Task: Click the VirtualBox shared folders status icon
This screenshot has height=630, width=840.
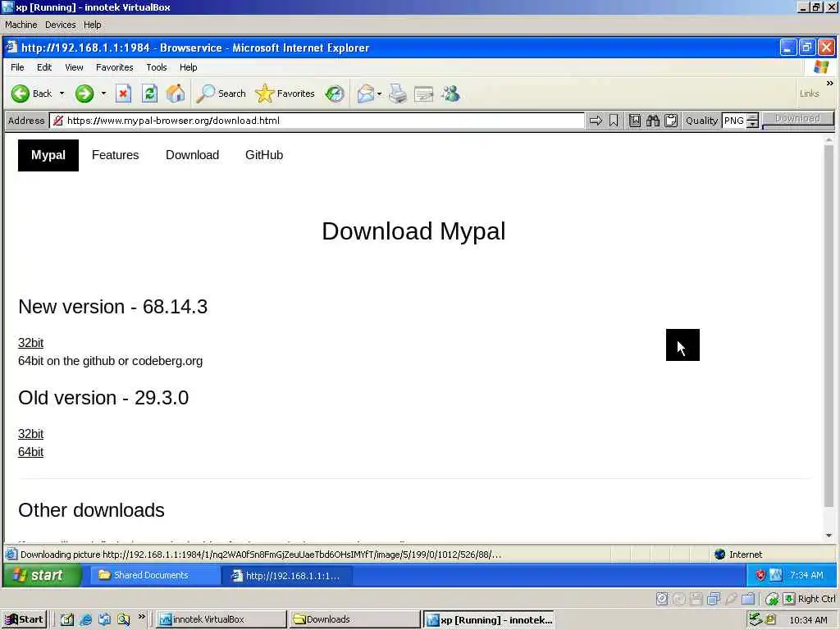Action: click(x=748, y=599)
